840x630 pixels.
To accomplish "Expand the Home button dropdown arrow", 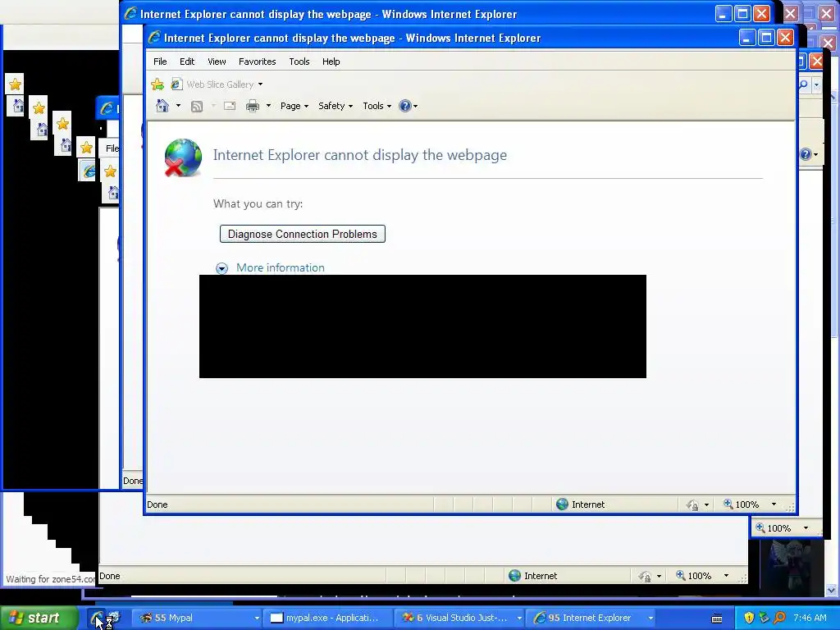I will [x=178, y=106].
